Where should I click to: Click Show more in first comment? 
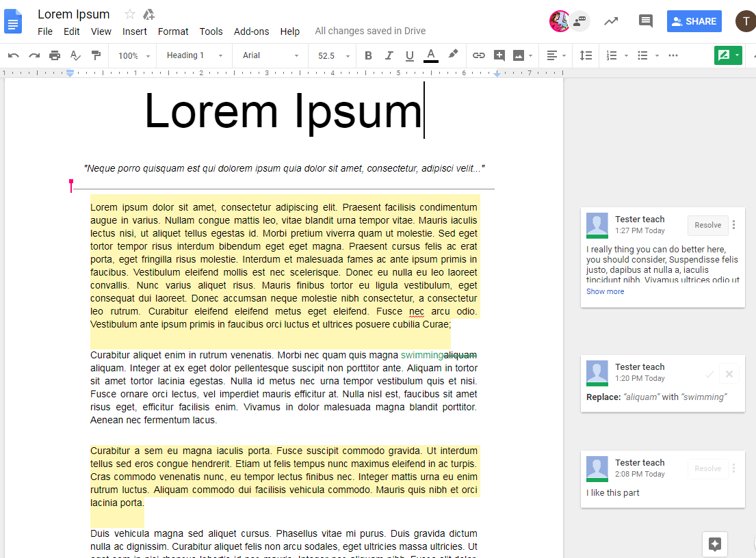point(605,291)
